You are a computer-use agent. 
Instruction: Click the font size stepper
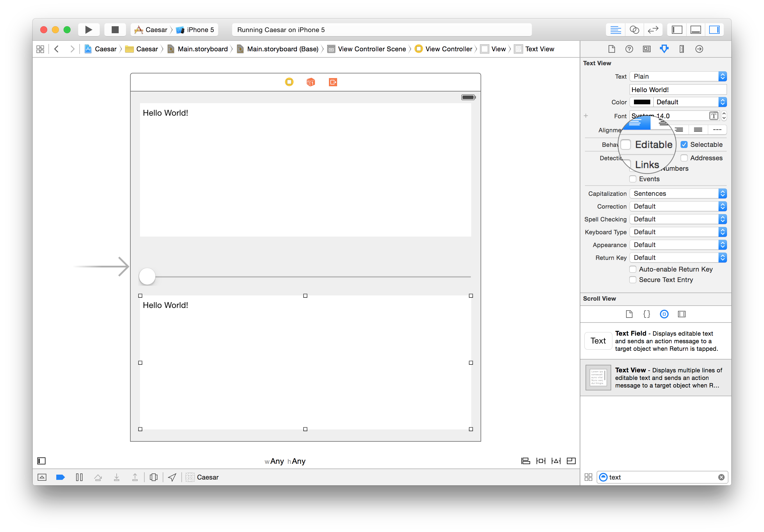pyautogui.click(x=724, y=116)
